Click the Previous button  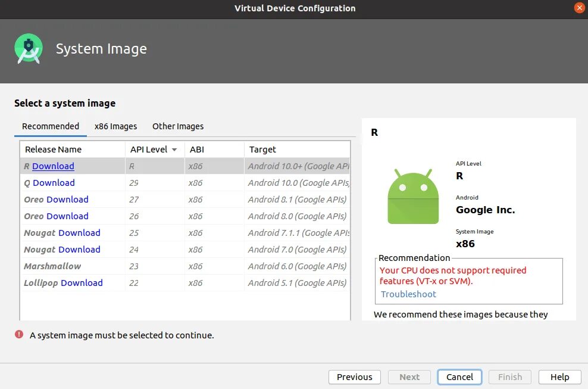(x=354, y=377)
